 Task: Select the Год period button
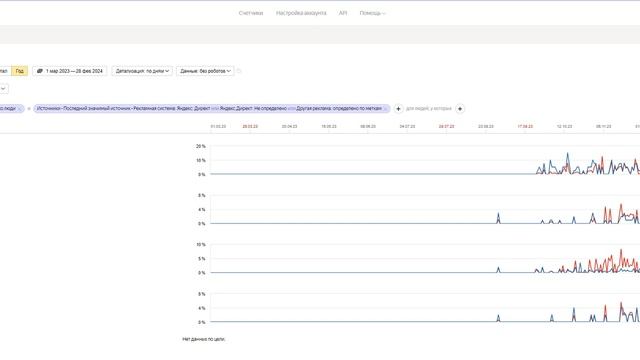(x=20, y=71)
